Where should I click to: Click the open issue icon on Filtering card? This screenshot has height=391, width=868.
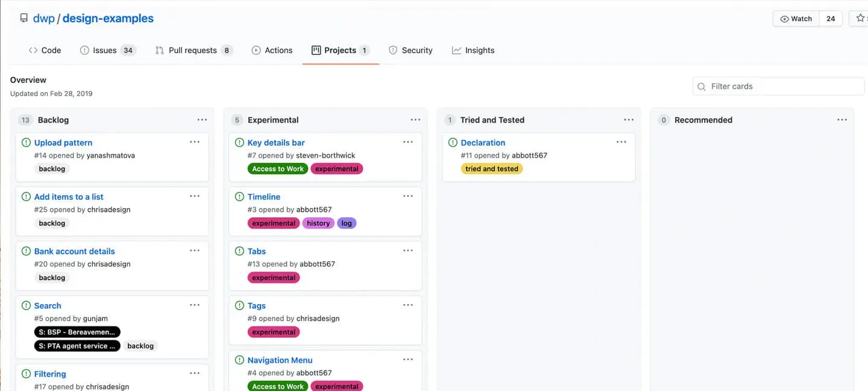(26, 374)
